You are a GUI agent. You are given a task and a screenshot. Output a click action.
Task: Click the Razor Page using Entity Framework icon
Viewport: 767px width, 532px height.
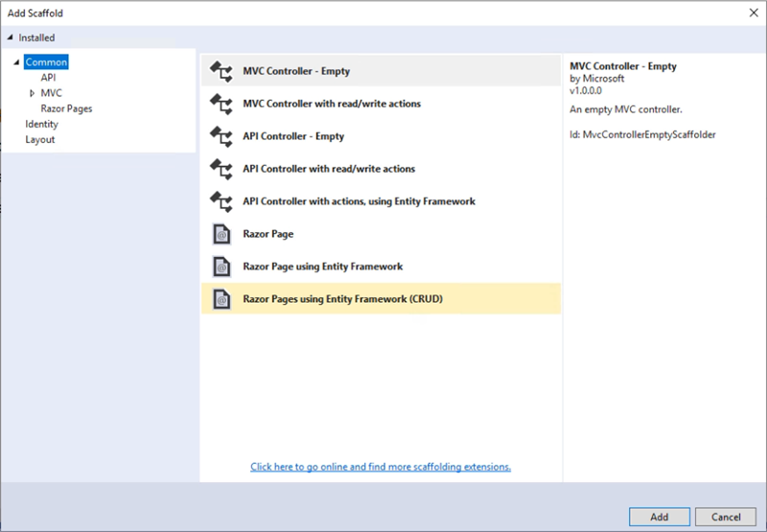[221, 266]
